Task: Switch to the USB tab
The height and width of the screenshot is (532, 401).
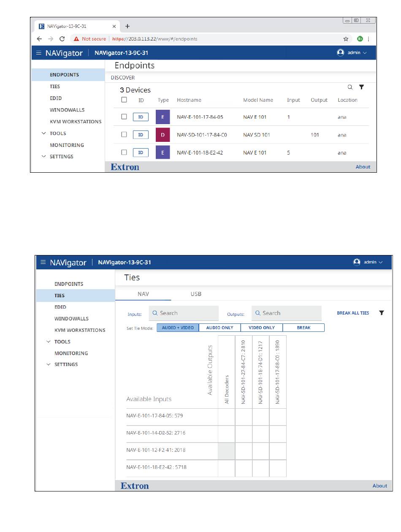Action: pos(196,294)
